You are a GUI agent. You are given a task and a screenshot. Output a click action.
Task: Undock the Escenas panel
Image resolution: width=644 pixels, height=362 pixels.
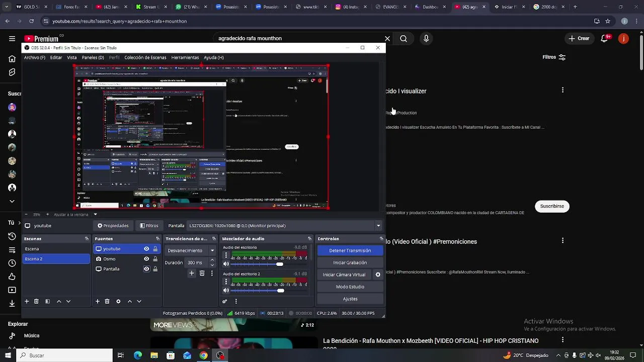[87, 239]
